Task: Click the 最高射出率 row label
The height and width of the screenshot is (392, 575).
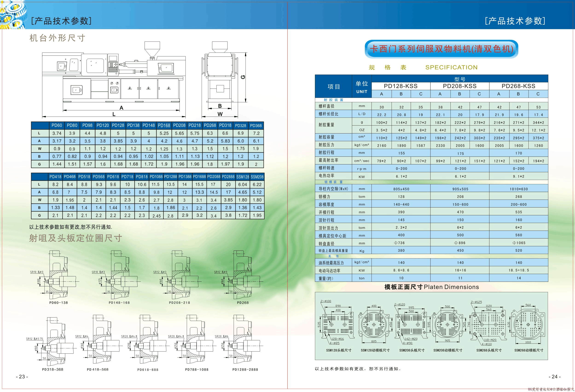Action: pos(328,160)
